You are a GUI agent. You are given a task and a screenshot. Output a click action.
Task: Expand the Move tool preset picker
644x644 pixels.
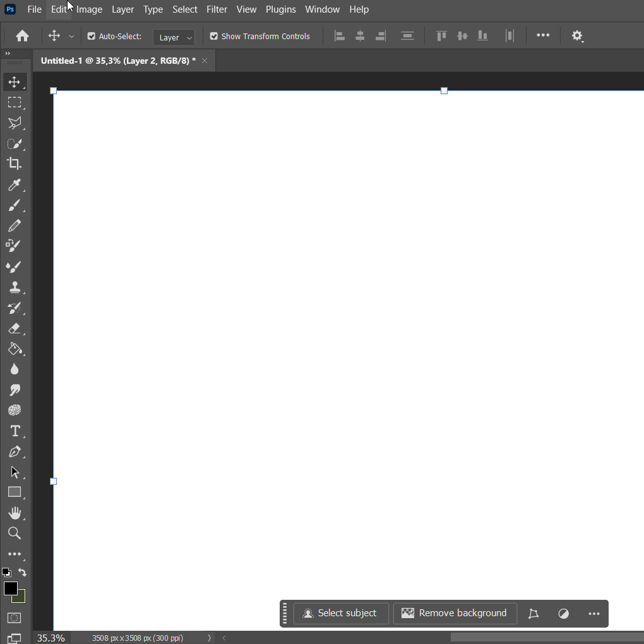[71, 37]
